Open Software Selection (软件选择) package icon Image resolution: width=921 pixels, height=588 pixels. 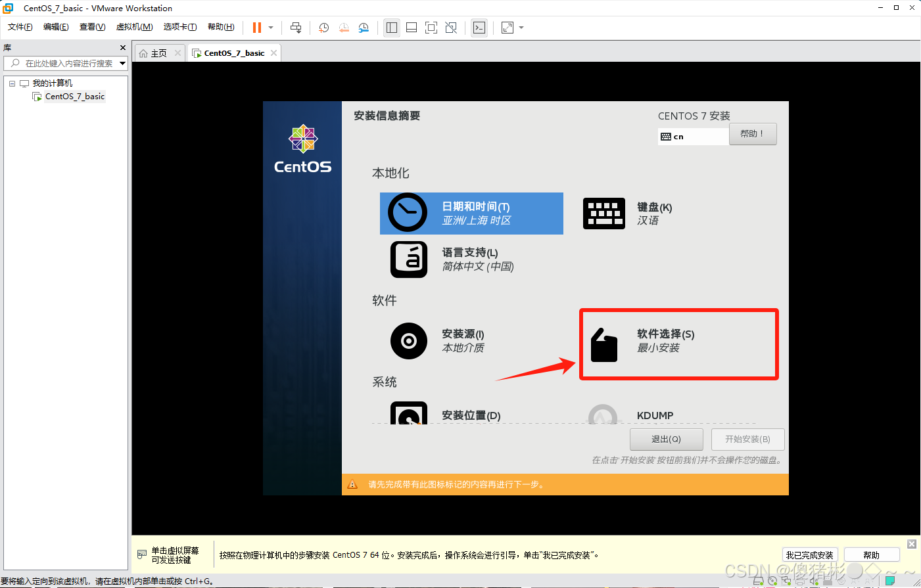coord(604,345)
